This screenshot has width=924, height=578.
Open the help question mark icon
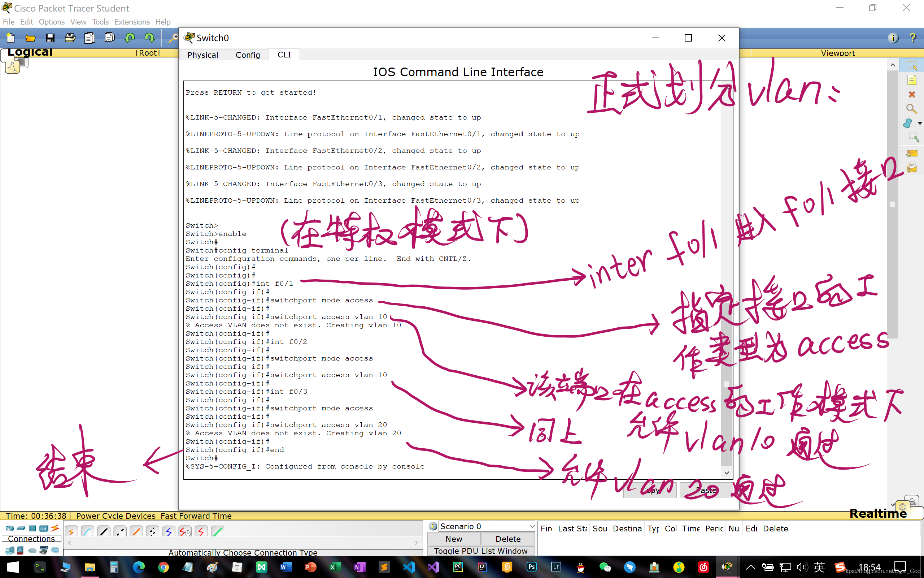tap(912, 38)
